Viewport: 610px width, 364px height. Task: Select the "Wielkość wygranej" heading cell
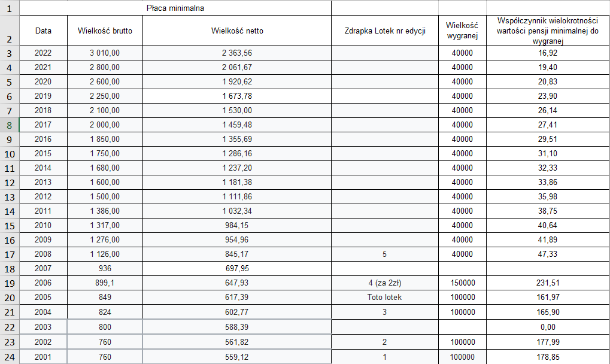pyautogui.click(x=462, y=31)
